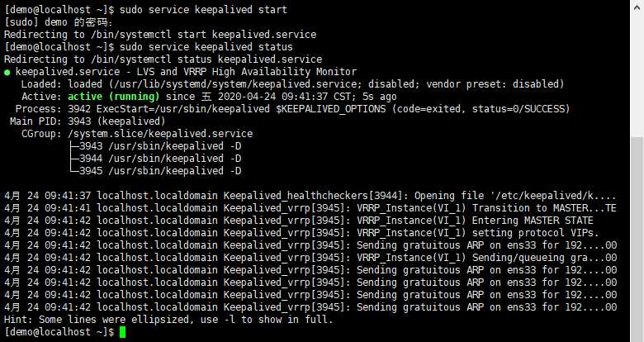This screenshot has height=342, width=644.
Task: Click the 'Entering MASTER STATE' log line
Action: click(299, 221)
